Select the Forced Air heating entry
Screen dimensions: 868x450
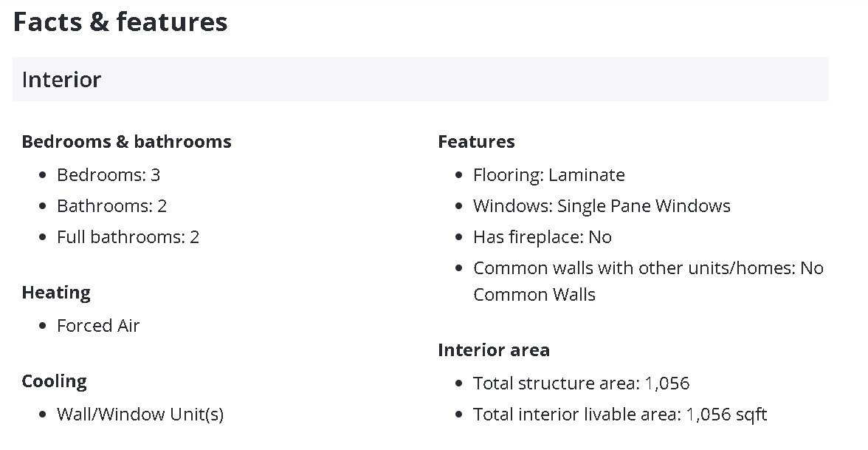pos(98,326)
